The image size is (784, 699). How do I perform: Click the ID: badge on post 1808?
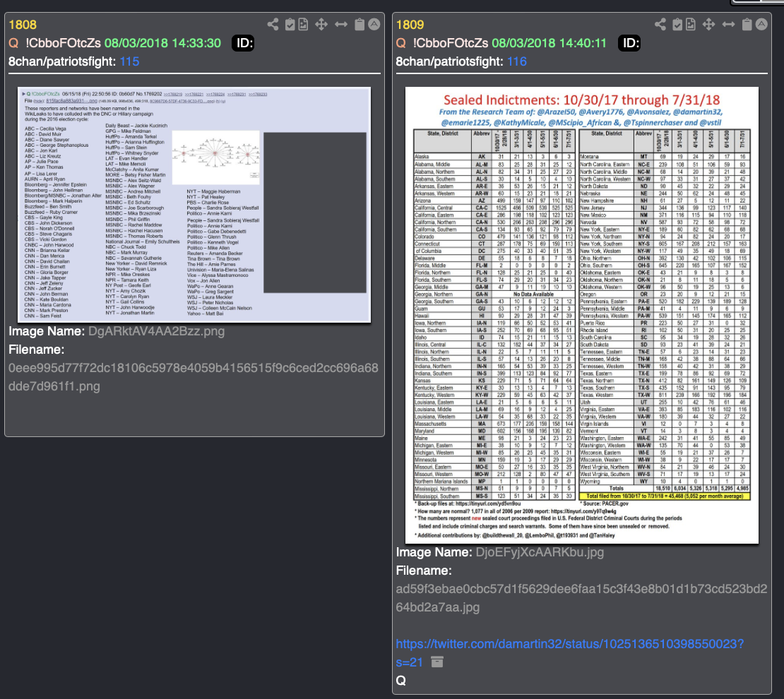pyautogui.click(x=244, y=43)
